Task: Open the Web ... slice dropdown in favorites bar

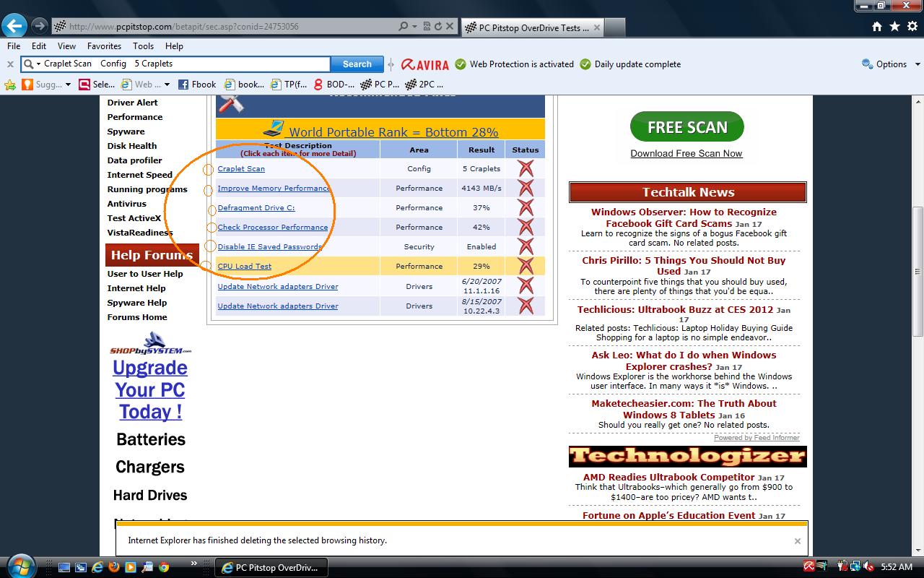Action: point(167,85)
